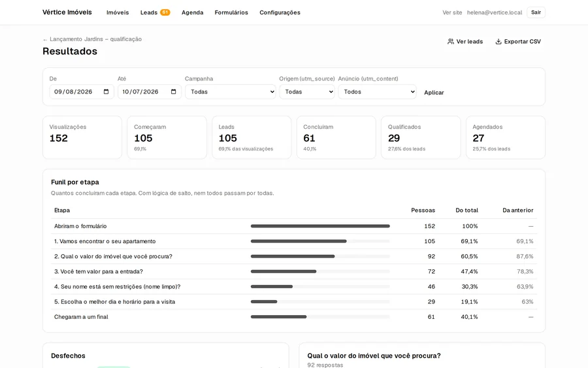Click '92 respostas' under the imóvel question
588x368 pixels.
click(325, 365)
